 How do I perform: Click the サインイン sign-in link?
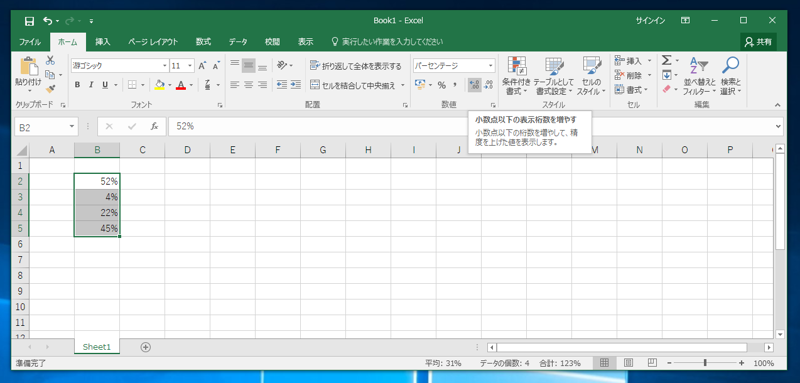click(x=650, y=21)
